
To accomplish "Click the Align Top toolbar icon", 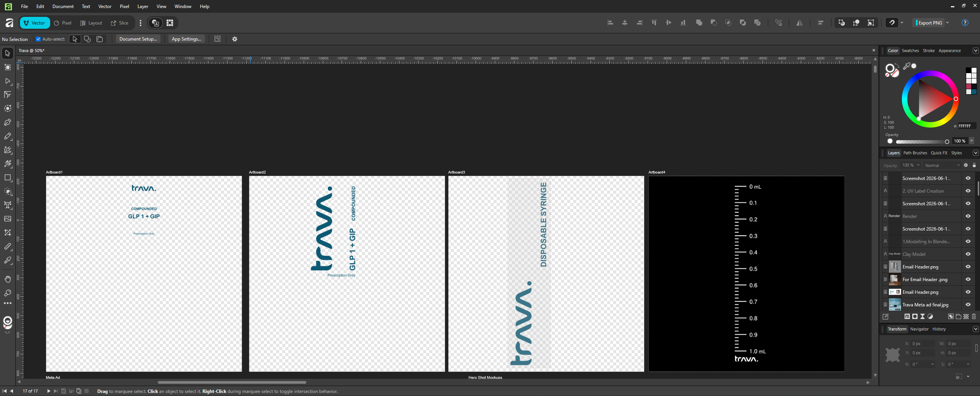I will click(654, 23).
